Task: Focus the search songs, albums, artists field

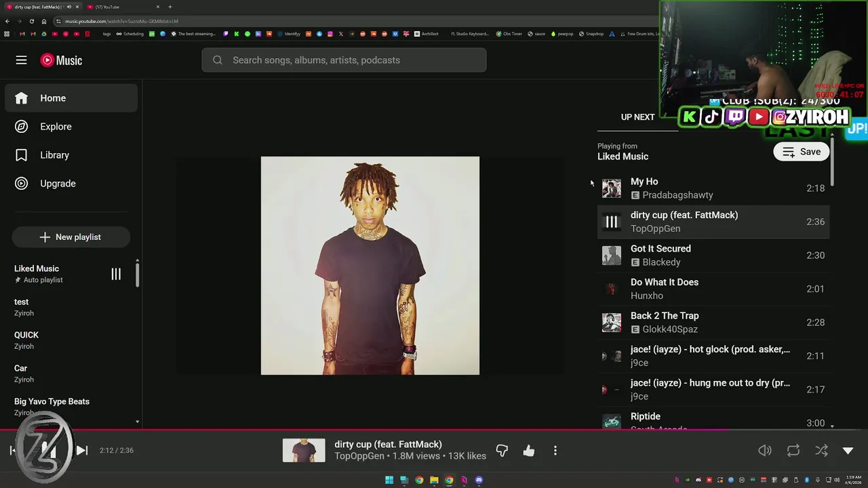Action: [344, 60]
